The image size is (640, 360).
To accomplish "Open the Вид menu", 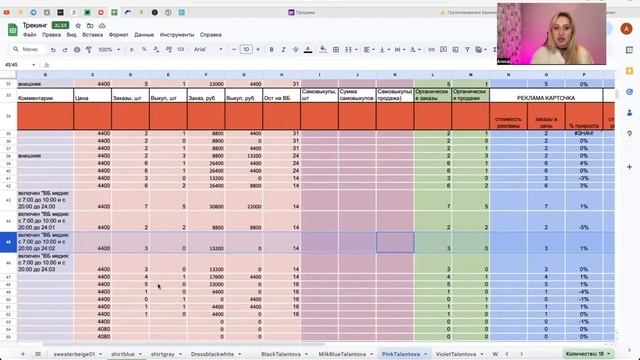I will click(x=71, y=35).
